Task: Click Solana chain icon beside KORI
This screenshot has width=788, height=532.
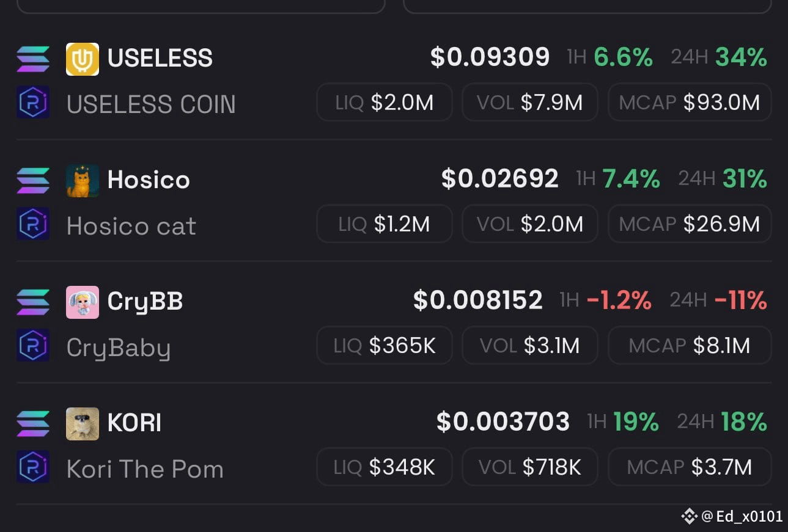Action: click(33, 424)
